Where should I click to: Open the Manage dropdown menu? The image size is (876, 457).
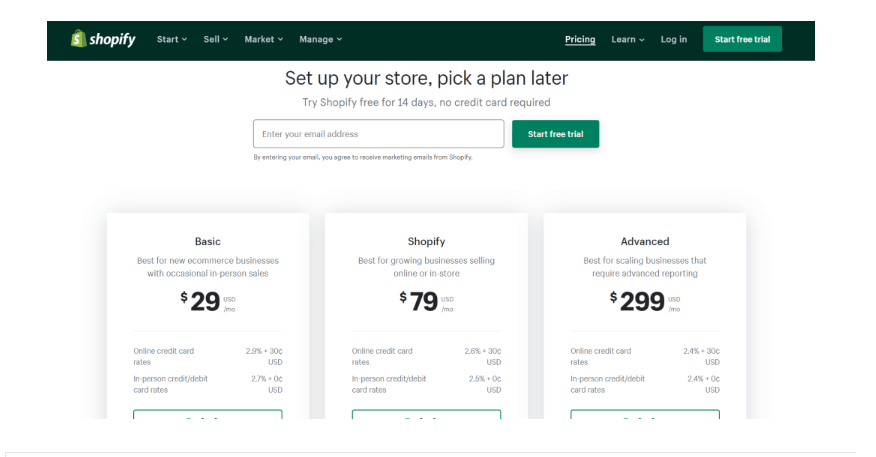point(321,39)
